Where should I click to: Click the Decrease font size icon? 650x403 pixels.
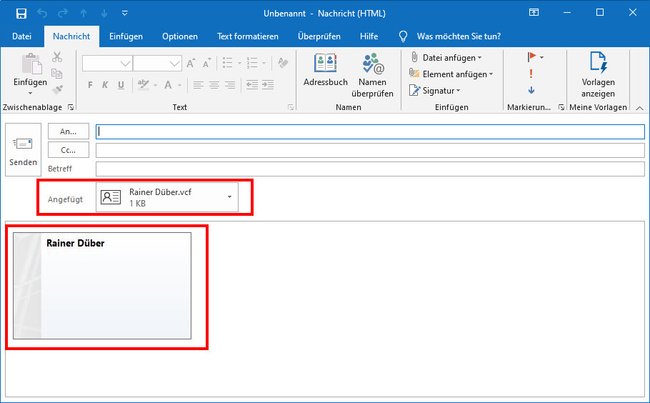[x=206, y=63]
